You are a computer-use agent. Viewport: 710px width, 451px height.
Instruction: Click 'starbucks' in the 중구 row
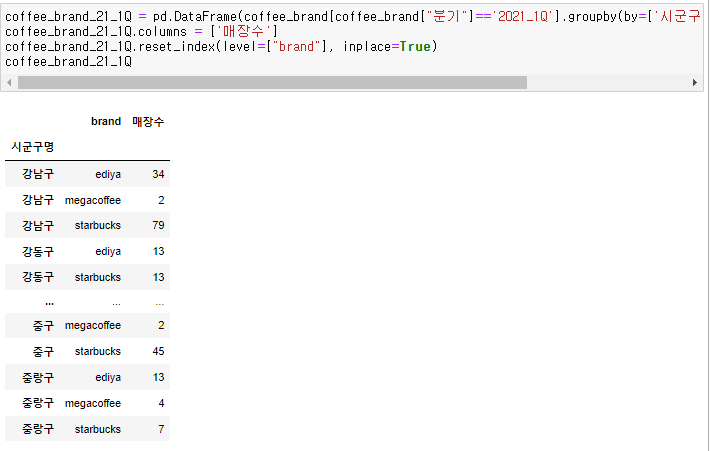pos(98,351)
